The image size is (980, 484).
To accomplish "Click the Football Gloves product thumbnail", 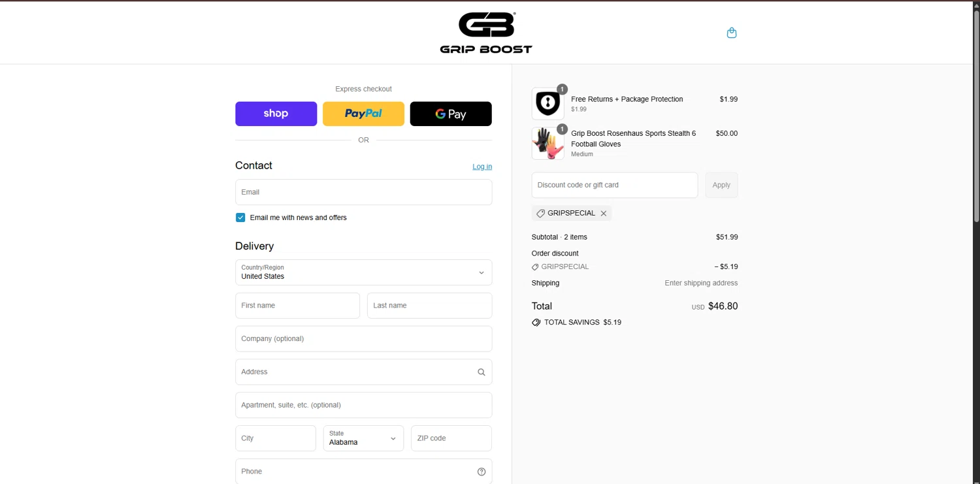I will pyautogui.click(x=547, y=144).
